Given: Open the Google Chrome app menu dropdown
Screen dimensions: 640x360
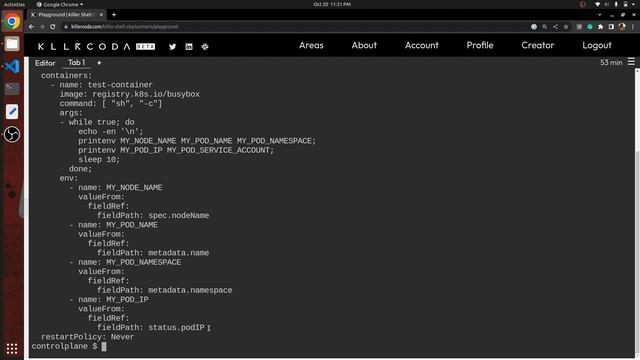Looking at the screenshot, I should coord(60,4).
